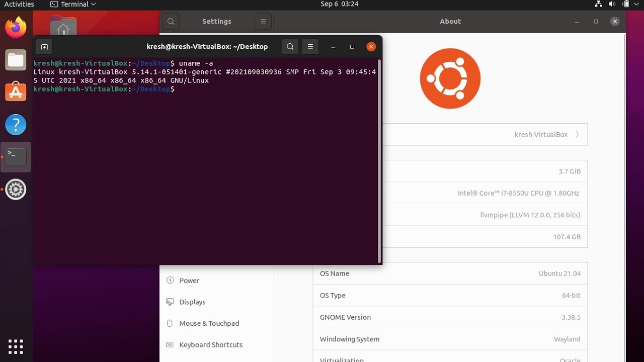Click the Terminal window scrollbar

[x=379, y=161]
